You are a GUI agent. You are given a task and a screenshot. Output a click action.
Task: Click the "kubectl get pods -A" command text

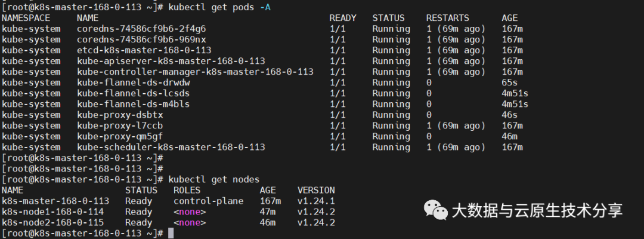click(x=219, y=7)
